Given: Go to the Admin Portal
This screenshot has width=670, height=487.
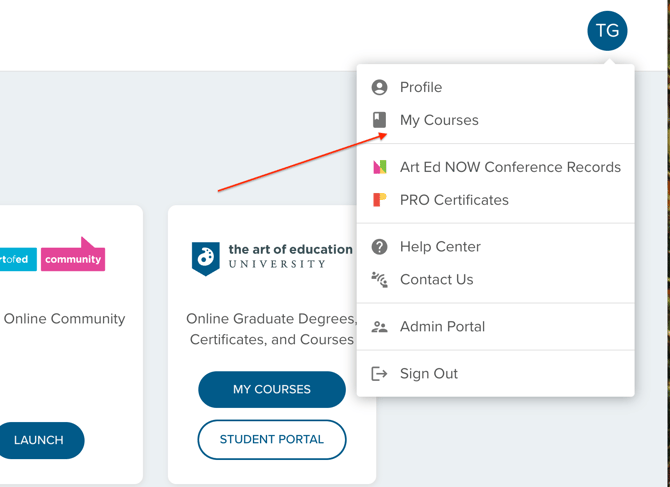Looking at the screenshot, I should point(442,327).
